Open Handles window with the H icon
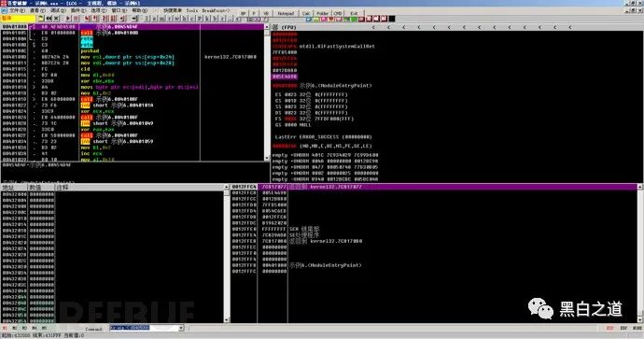Image resolution: width=644 pixels, height=339 pixels. tap(185, 19)
